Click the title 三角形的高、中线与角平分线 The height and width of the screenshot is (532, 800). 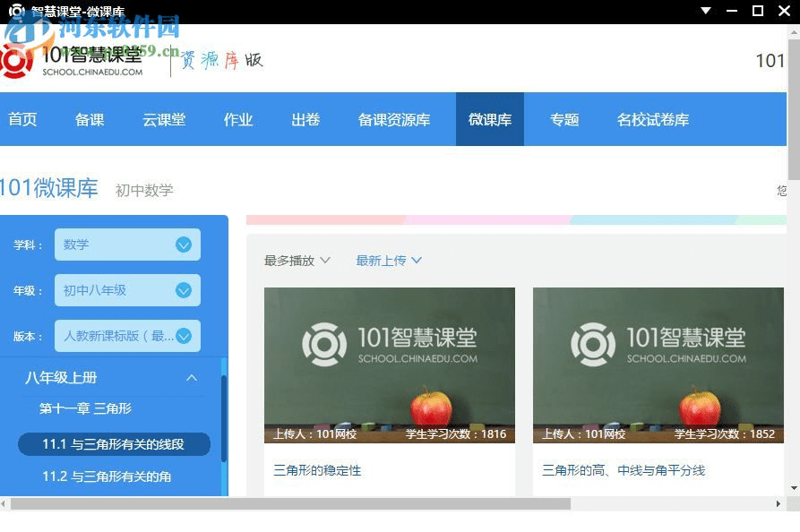coord(624,470)
